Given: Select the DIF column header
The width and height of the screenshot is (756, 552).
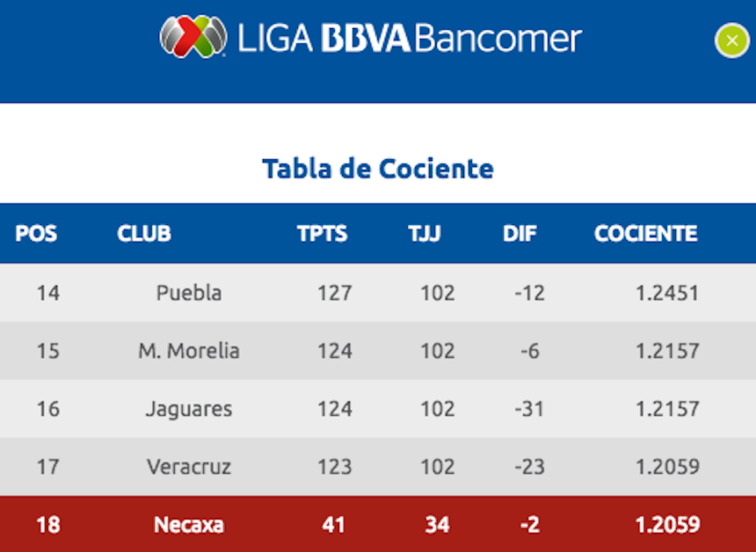Looking at the screenshot, I should (x=520, y=234).
